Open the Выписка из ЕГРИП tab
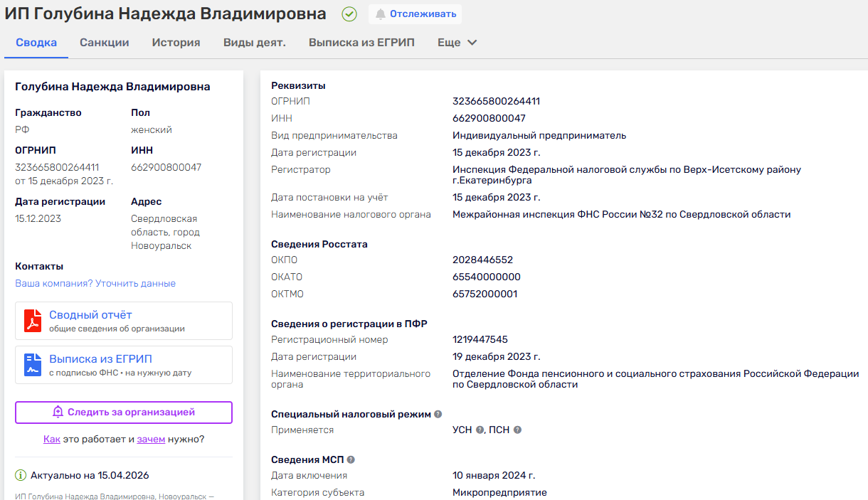The width and height of the screenshot is (868, 500). [x=361, y=43]
